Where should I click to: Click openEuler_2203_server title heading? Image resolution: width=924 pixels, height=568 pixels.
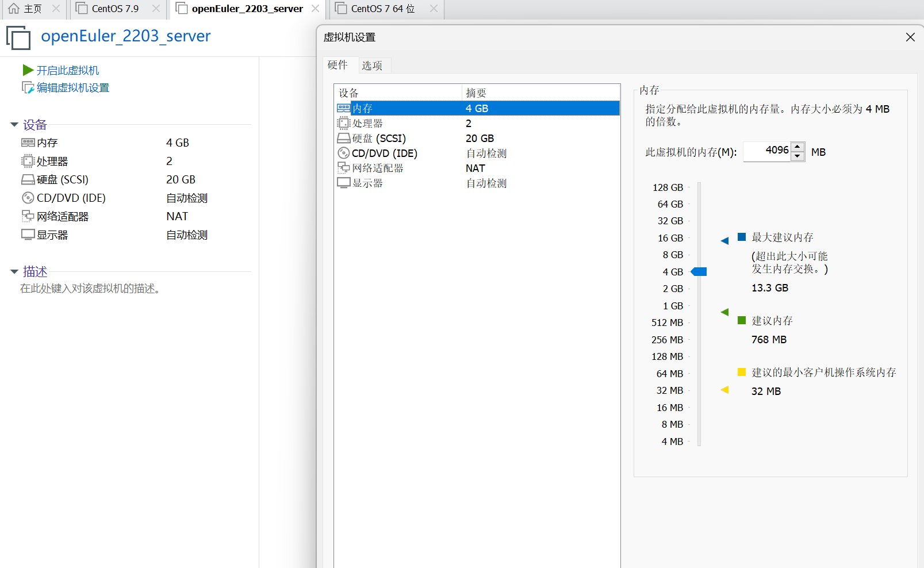pyautogui.click(x=125, y=36)
